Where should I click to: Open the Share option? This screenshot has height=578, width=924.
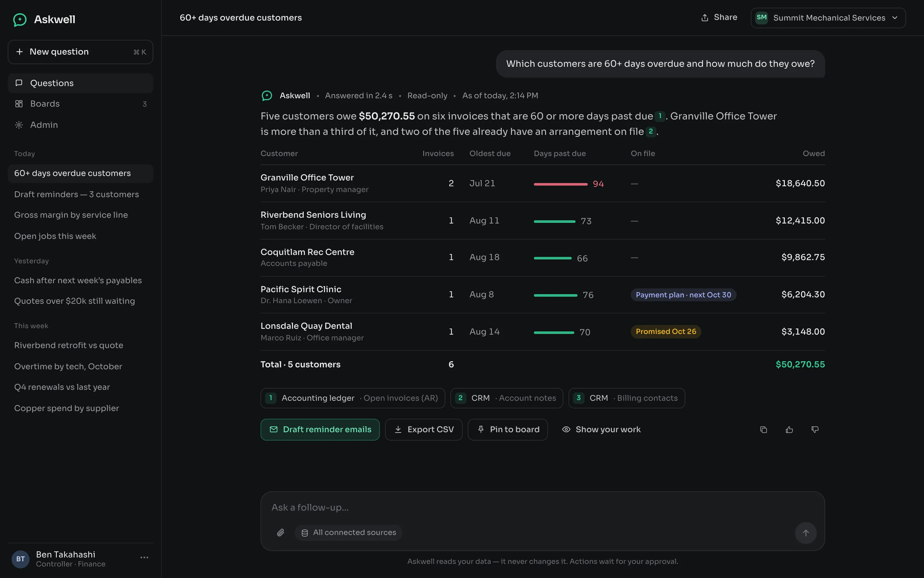(x=719, y=18)
